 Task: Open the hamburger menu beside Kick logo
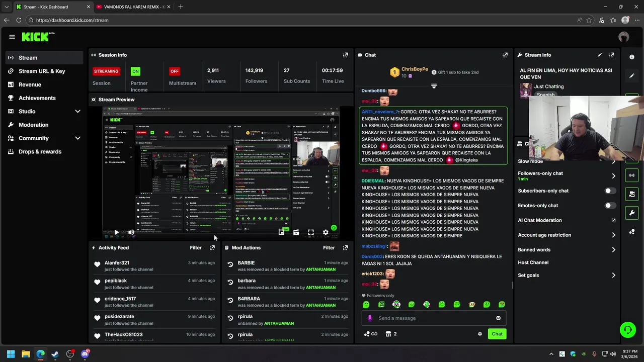(x=12, y=37)
